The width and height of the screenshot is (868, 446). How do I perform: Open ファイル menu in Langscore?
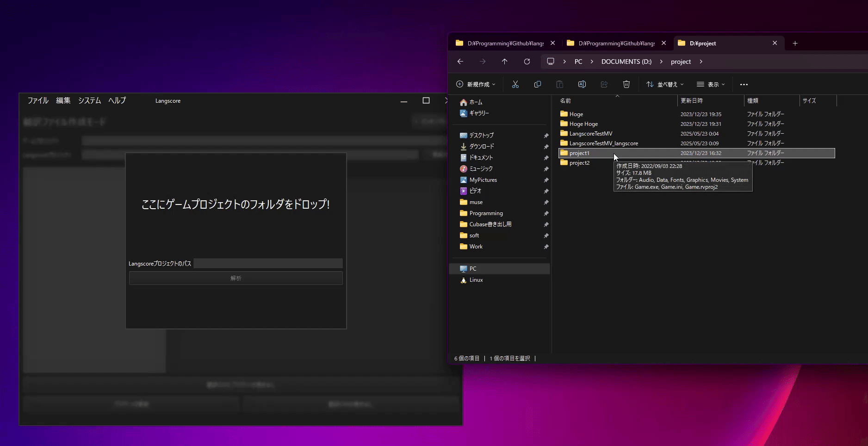click(x=38, y=100)
